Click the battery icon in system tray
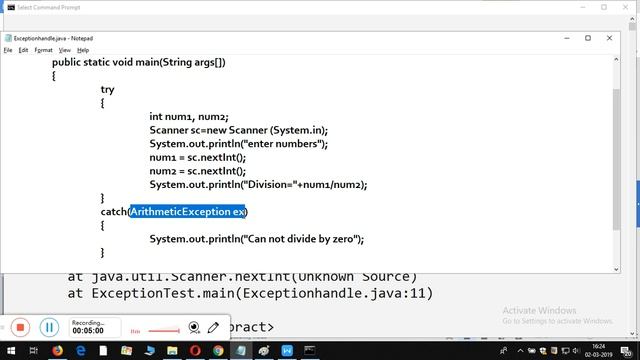640x360 pixels. pos(531,351)
